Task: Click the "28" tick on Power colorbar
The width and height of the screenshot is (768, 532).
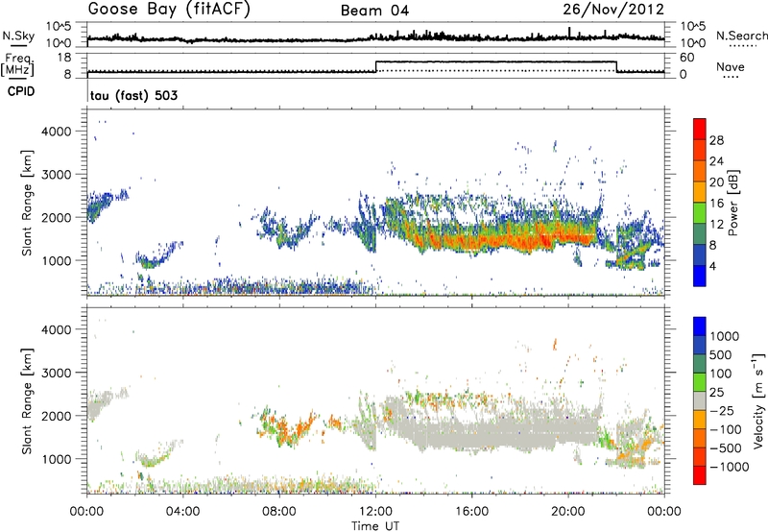Action: click(716, 140)
